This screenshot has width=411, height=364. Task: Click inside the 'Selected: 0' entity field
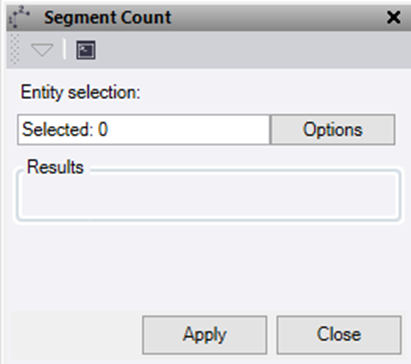click(x=143, y=130)
